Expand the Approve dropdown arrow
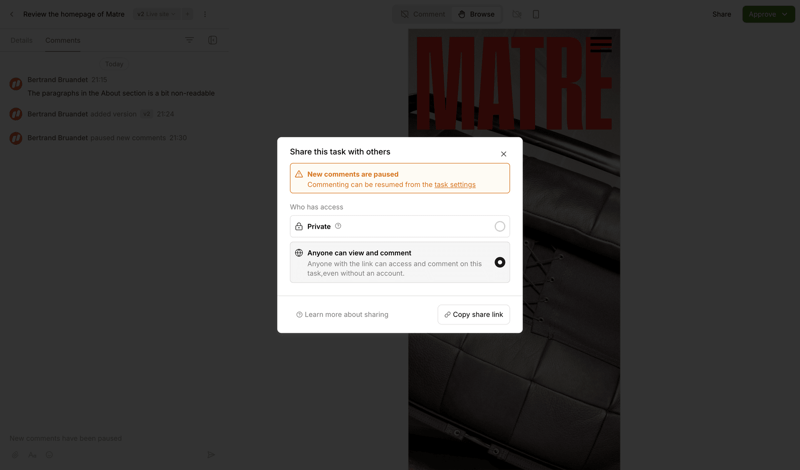 [785, 14]
